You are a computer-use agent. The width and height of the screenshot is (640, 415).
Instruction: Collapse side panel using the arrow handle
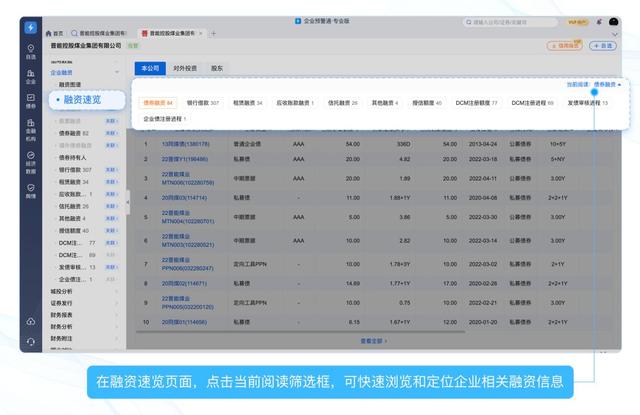tap(127, 202)
